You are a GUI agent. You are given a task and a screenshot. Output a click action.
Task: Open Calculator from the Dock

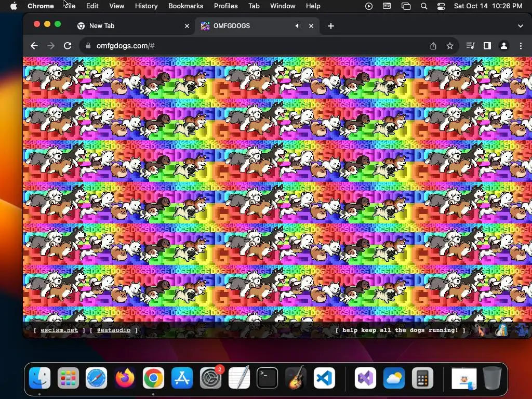click(x=422, y=378)
